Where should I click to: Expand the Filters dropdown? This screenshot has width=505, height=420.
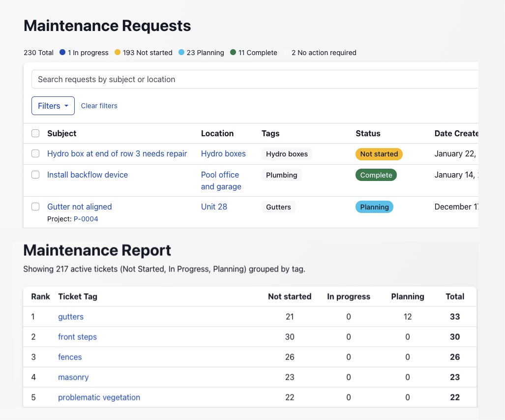coord(53,106)
